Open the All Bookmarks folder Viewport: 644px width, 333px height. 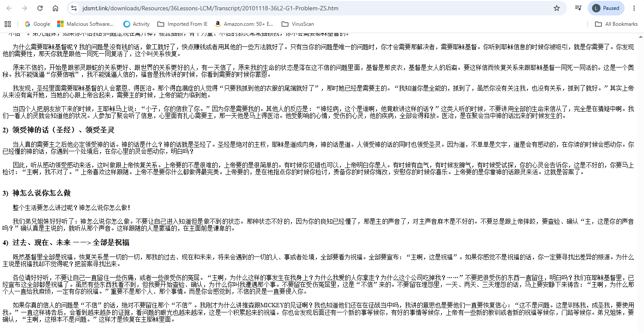tap(616, 24)
